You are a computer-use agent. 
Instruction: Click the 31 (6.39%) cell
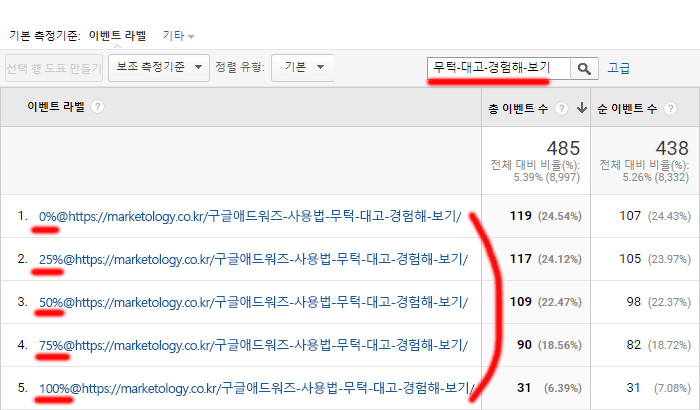tap(536, 388)
